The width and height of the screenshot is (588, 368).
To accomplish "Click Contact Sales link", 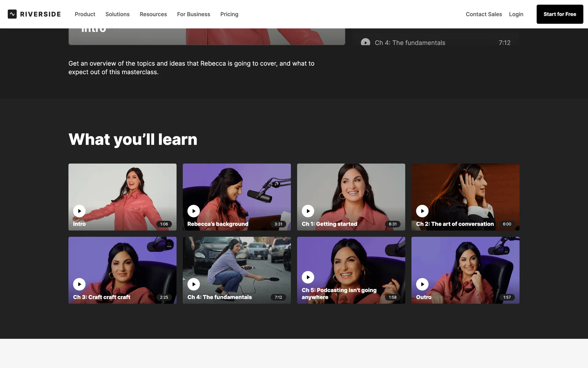I will (484, 14).
